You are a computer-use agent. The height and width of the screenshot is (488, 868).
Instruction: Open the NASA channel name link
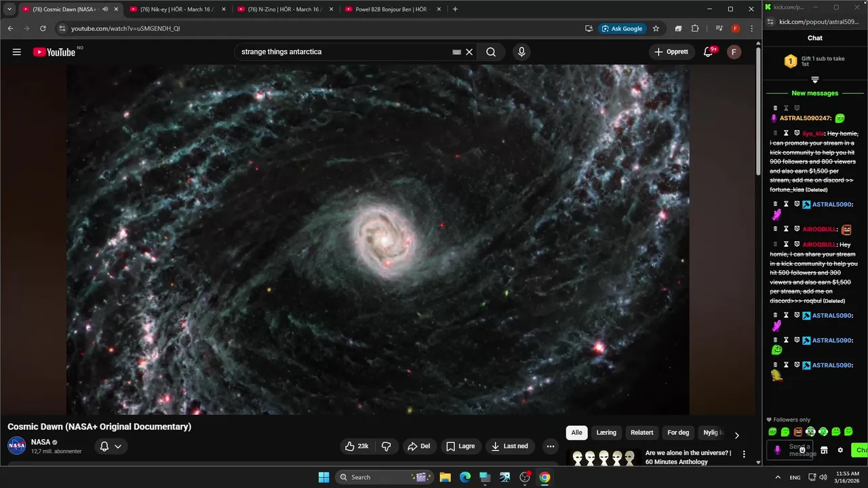pyautogui.click(x=41, y=442)
